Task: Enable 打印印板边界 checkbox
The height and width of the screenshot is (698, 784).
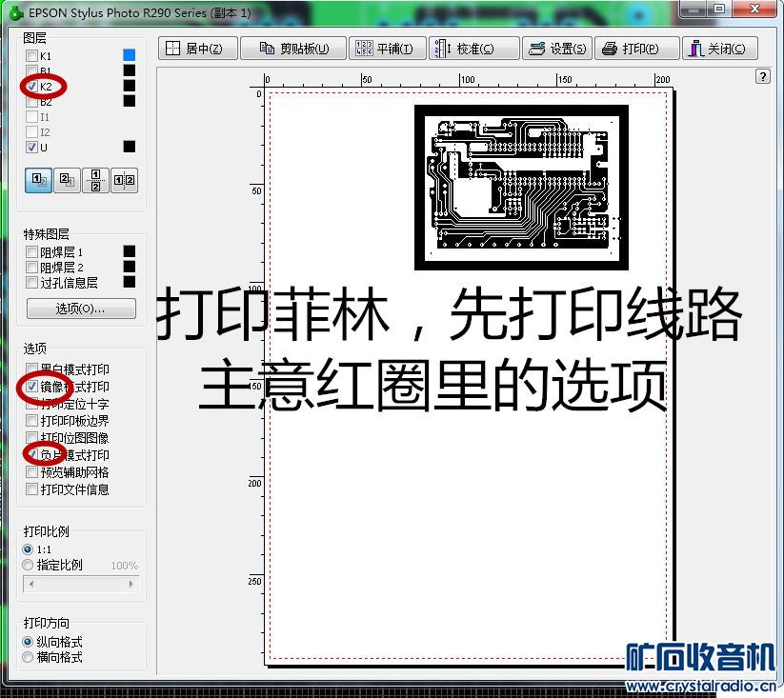Action: 31,420
